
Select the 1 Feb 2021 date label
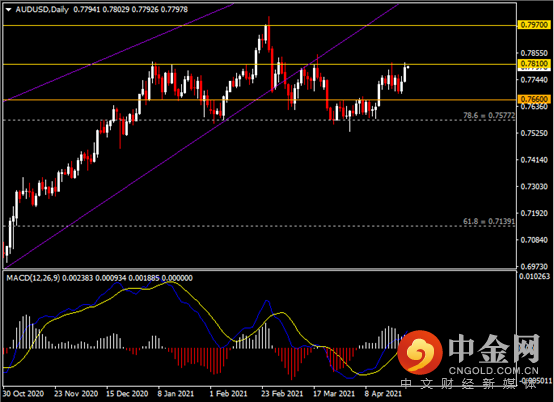228,394
